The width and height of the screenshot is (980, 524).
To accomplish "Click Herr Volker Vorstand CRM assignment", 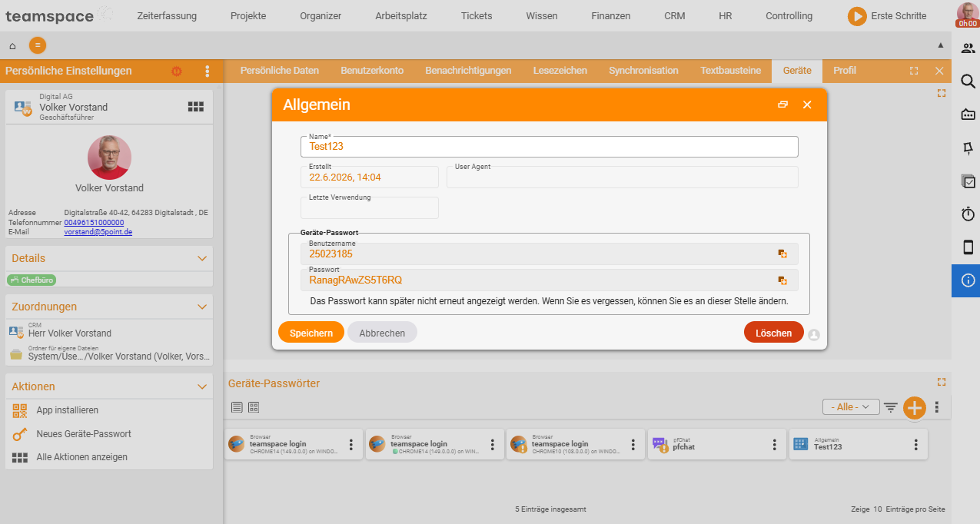I will [70, 333].
